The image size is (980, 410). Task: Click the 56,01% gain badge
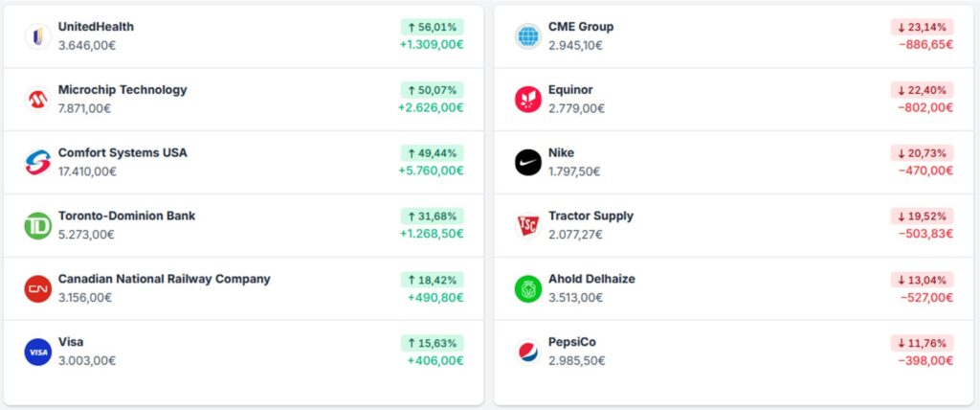coord(433,27)
